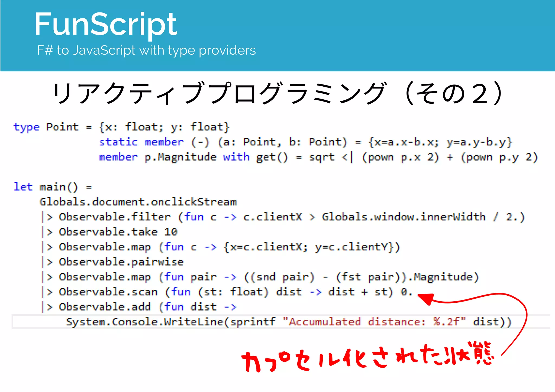Click 'Observable.map (fun c -> {x=c.clientX' line
This screenshot has height=392, width=555.
[x=221, y=247]
